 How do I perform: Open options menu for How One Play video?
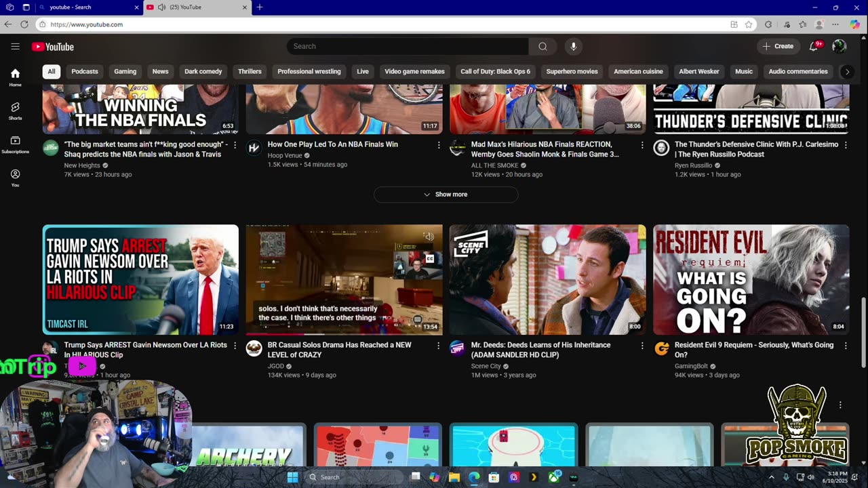[438, 145]
